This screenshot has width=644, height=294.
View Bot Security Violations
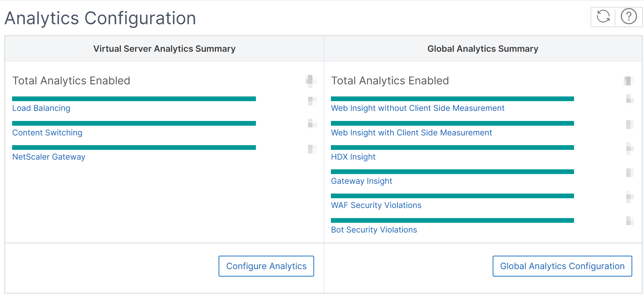374,230
